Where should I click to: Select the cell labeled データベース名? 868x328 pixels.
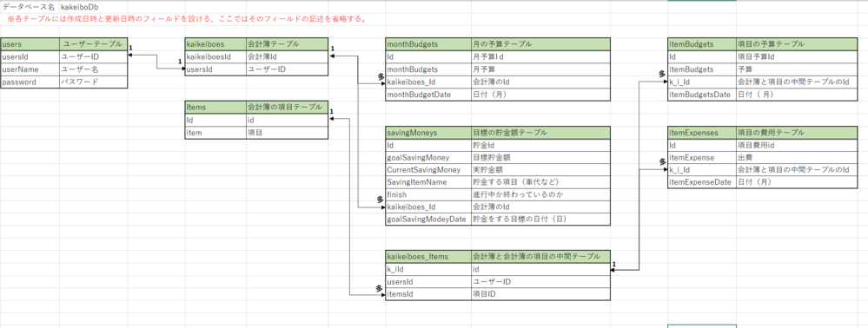[30, 7]
